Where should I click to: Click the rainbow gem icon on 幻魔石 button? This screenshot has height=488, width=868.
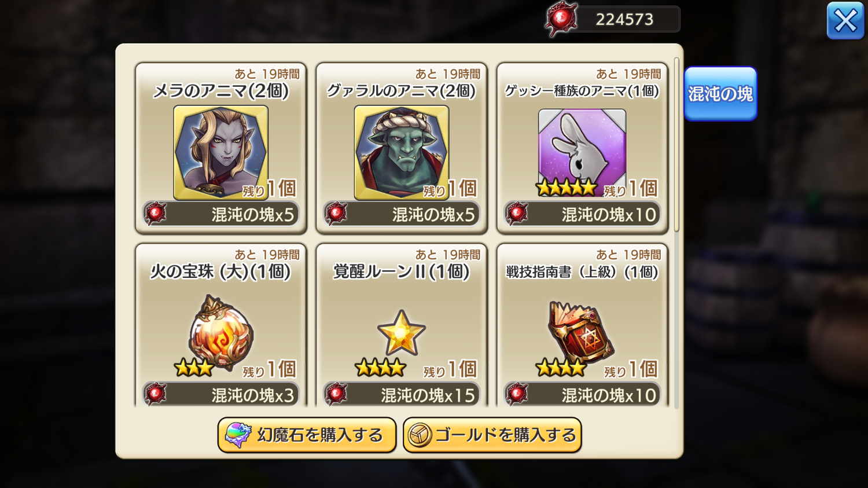click(238, 435)
